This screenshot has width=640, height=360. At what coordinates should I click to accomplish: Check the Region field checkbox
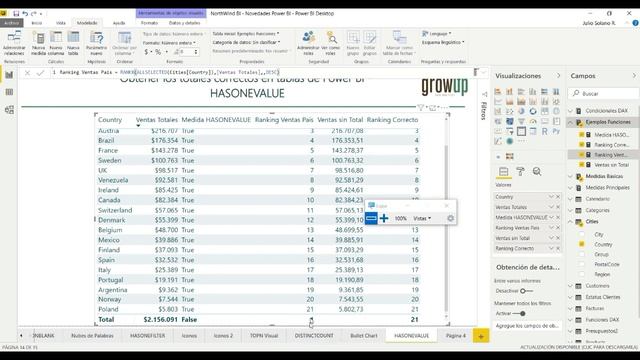(x=582, y=274)
